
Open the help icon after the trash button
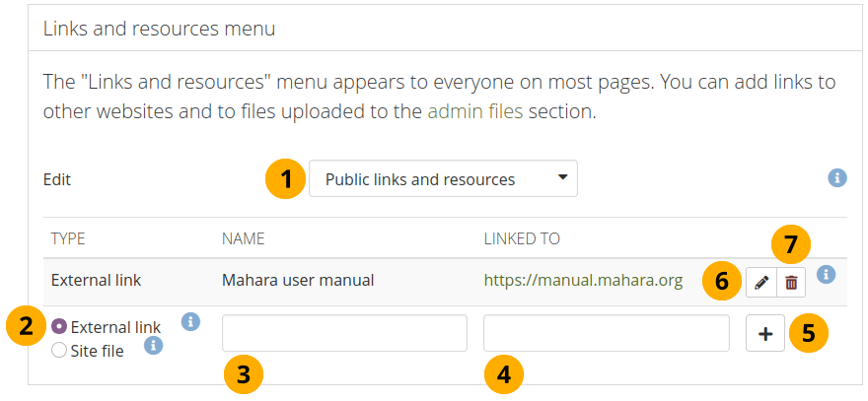click(x=827, y=275)
